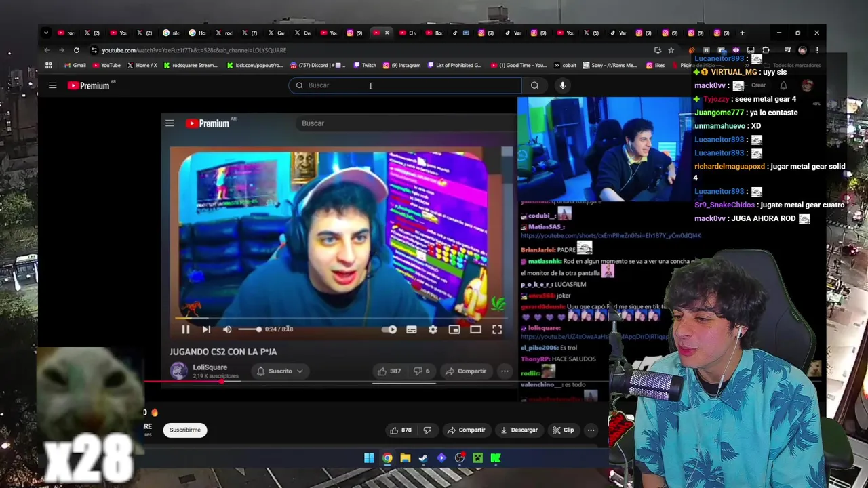868x488 pixels.
Task: Open the Twitch bookmark
Action: [x=364, y=66]
